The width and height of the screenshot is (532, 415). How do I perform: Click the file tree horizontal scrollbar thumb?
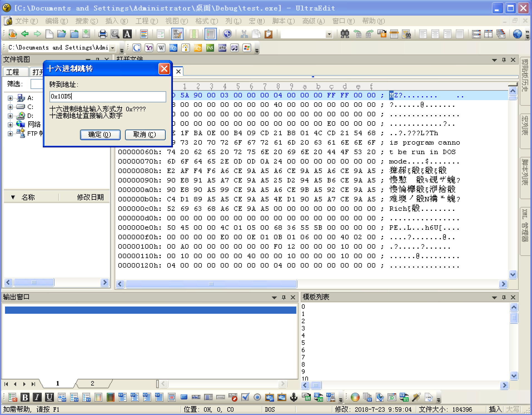click(x=34, y=283)
